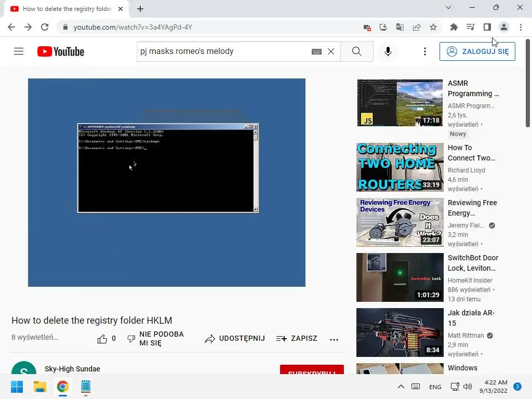Expand the tab search chevron
The width and height of the screenshot is (532, 399).
pyautogui.click(x=448, y=7)
